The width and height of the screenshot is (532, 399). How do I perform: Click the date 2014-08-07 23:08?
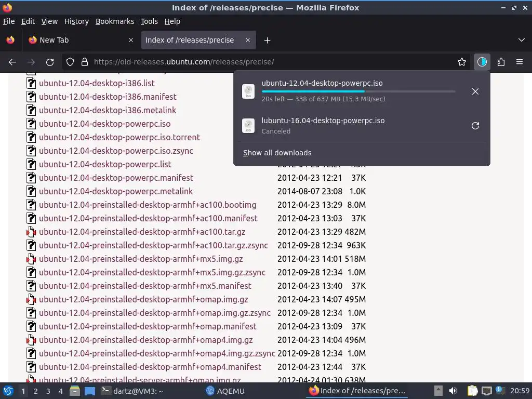coord(310,191)
